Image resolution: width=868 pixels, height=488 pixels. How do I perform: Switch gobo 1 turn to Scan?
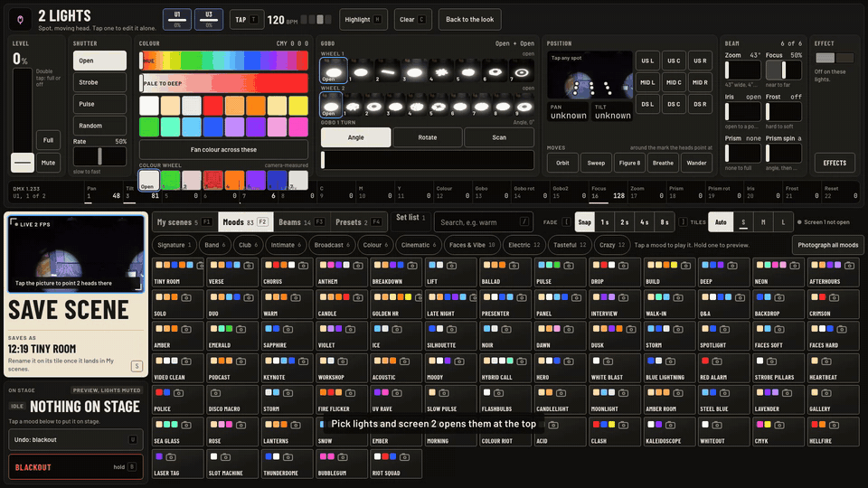[499, 137]
